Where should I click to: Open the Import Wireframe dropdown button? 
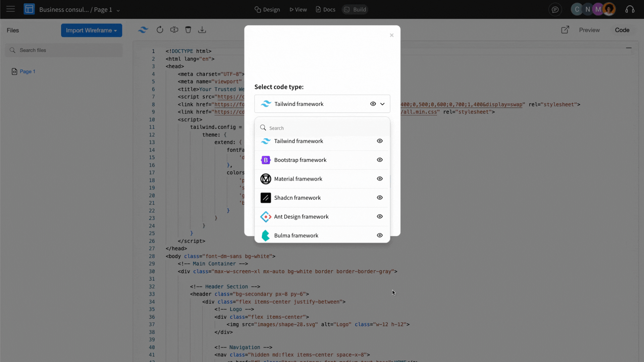[x=92, y=30]
